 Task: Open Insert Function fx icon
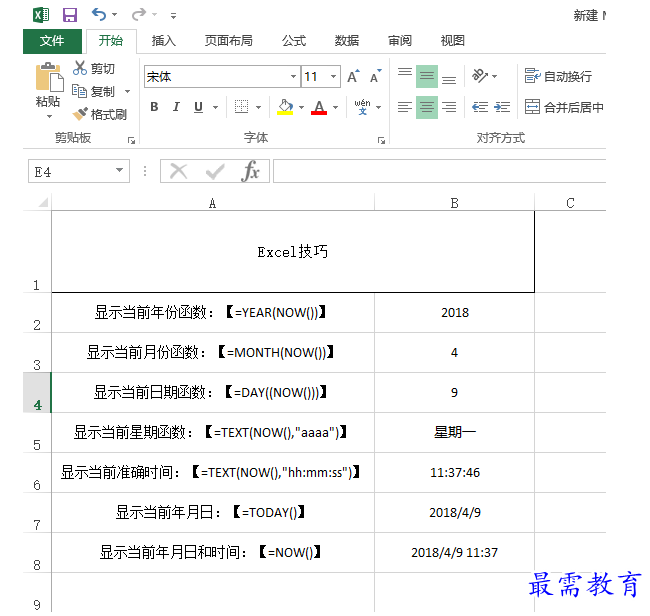point(250,171)
